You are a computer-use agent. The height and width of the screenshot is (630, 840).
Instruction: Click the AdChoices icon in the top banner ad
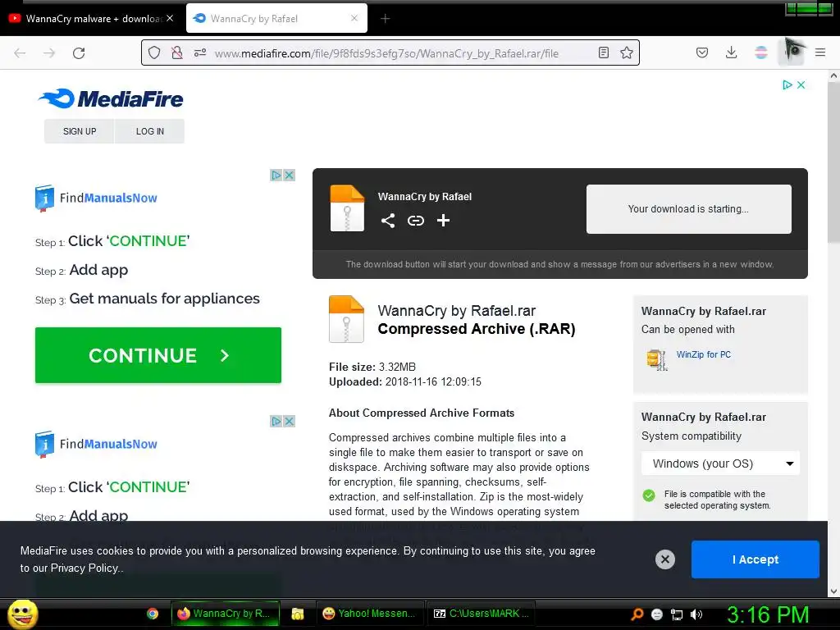787,84
